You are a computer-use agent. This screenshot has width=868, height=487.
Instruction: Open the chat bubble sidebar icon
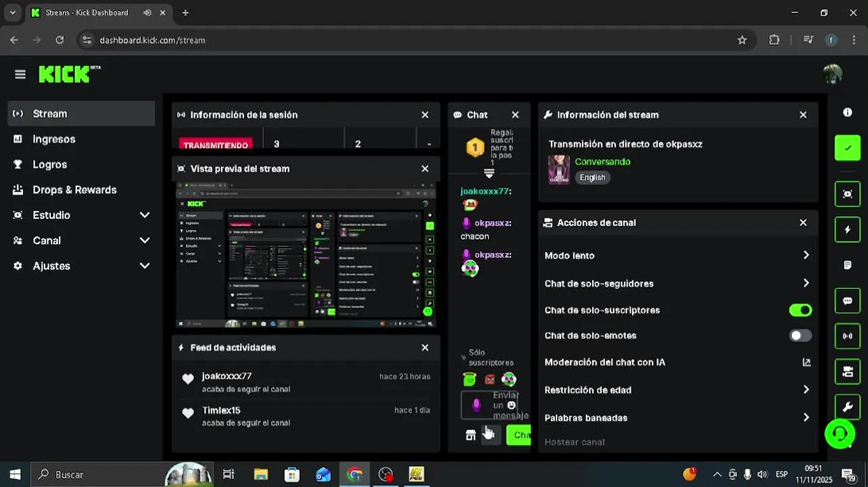pyautogui.click(x=847, y=301)
